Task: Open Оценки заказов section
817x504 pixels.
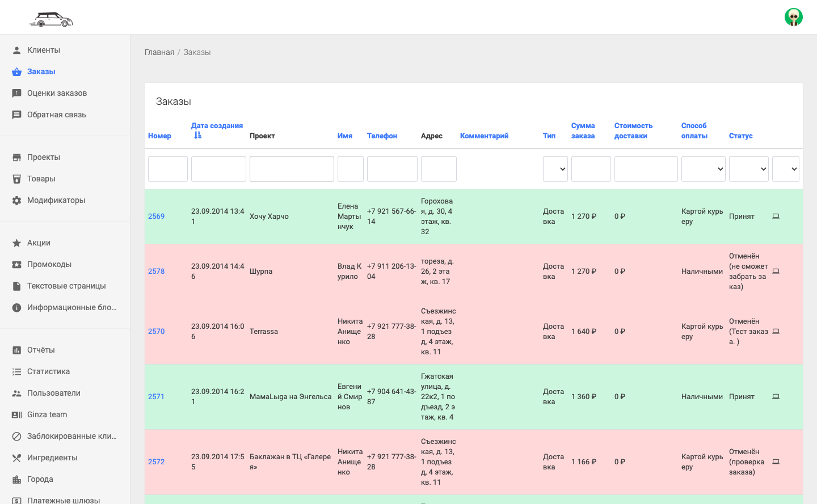Action: point(57,93)
